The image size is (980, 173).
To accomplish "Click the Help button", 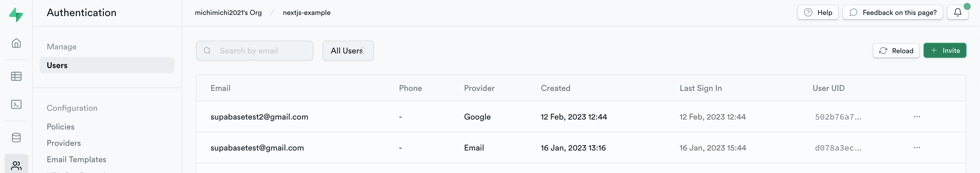I will (818, 12).
